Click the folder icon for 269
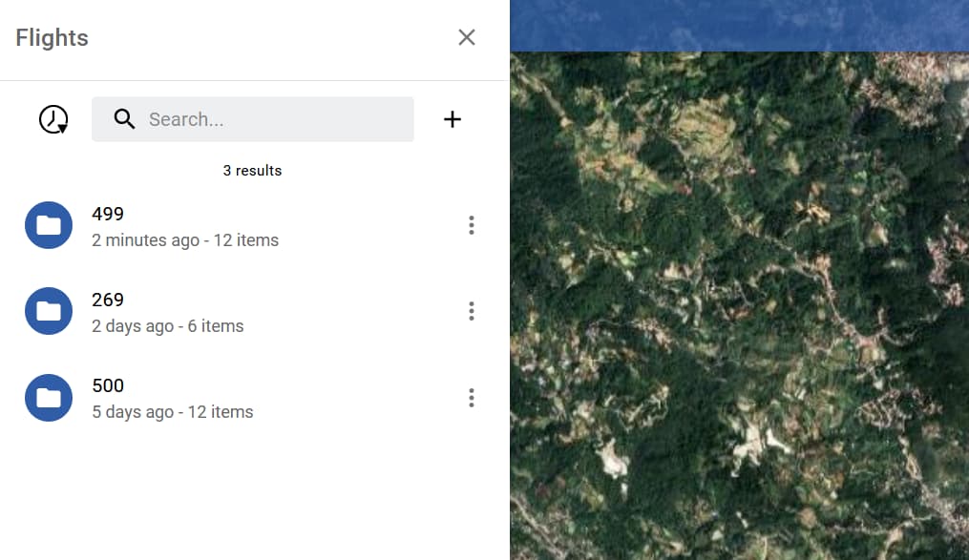 [49, 311]
